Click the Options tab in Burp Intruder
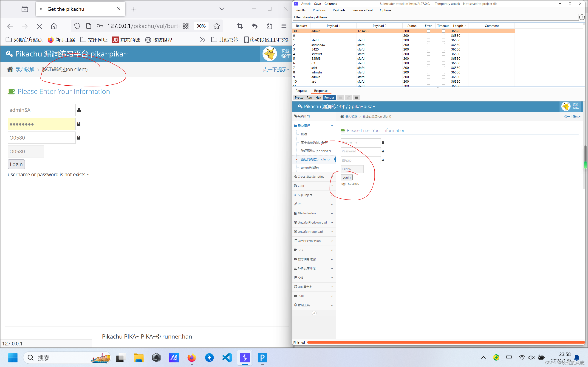 point(385,10)
